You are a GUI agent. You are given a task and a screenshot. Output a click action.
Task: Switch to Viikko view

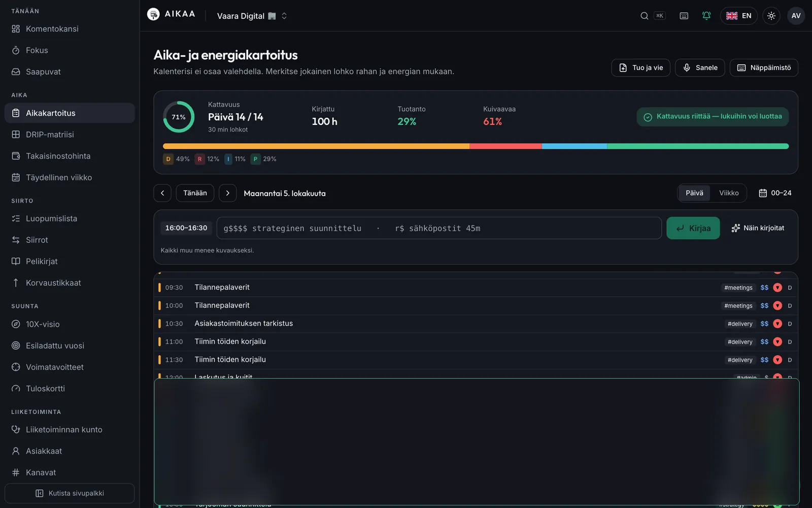(x=729, y=193)
